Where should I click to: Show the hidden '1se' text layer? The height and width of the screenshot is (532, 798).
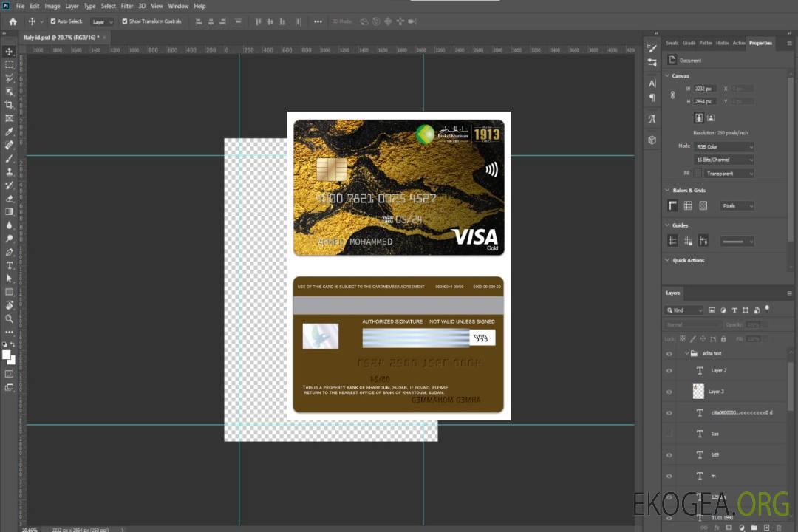pyautogui.click(x=669, y=434)
